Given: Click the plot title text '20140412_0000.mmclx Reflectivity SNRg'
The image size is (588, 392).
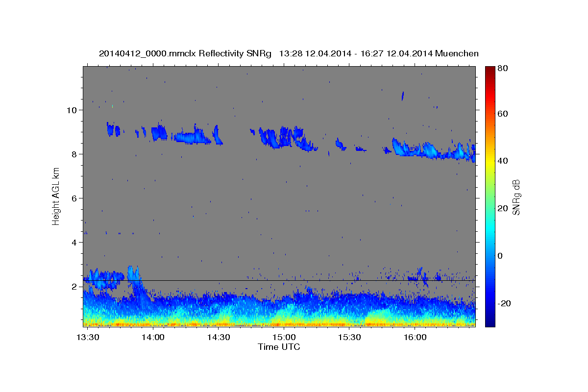Looking at the screenshot, I should [185, 53].
